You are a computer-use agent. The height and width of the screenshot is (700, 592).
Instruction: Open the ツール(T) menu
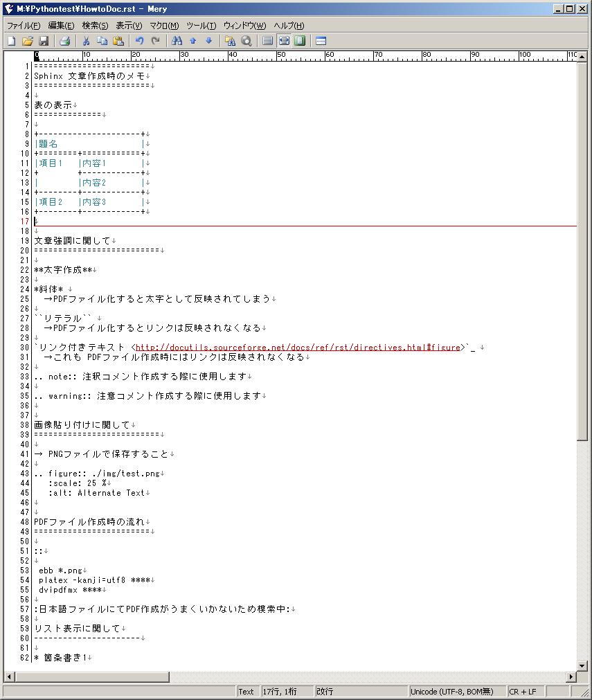201,26
